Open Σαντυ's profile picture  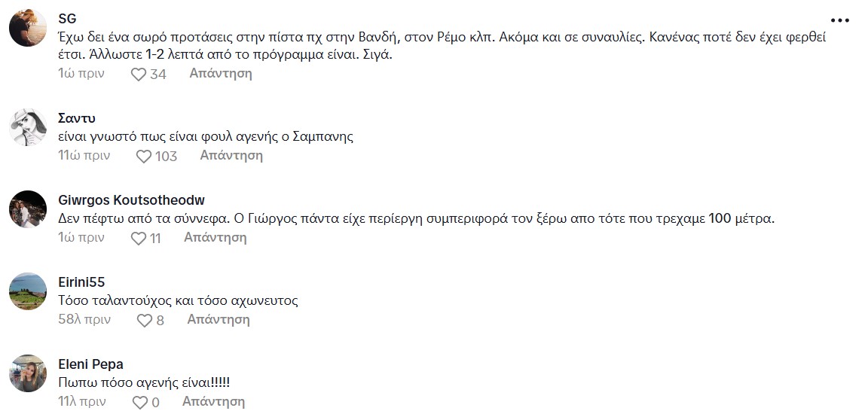click(28, 127)
